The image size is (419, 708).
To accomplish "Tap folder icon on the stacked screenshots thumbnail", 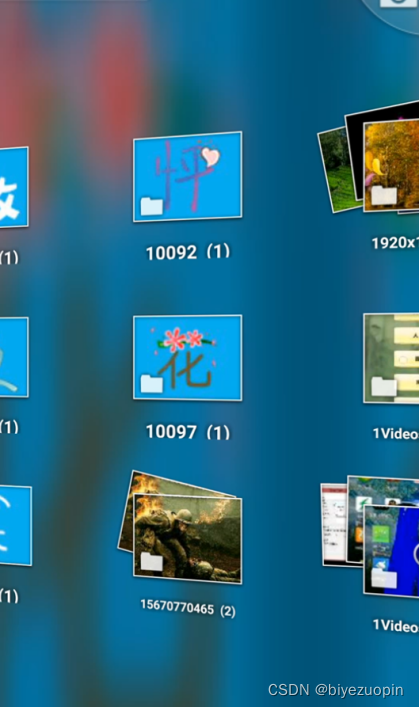I will pyautogui.click(x=384, y=578).
